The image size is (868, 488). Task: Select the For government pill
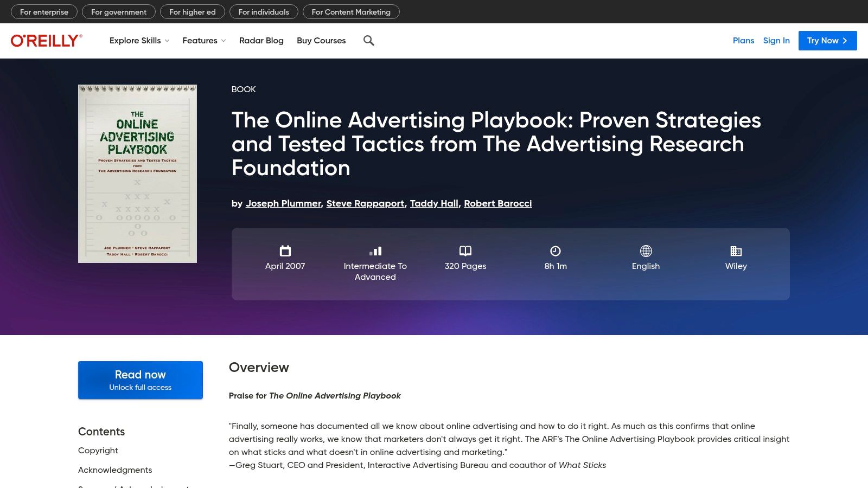point(119,12)
